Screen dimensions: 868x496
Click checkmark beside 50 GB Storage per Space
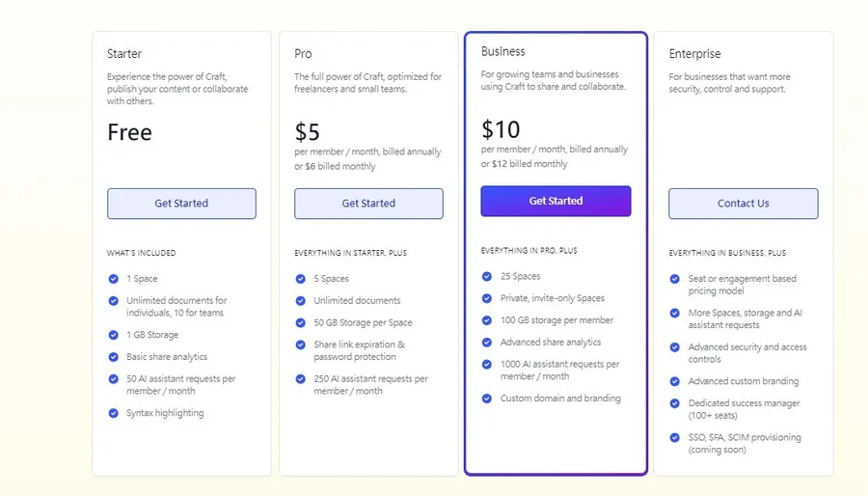(301, 322)
